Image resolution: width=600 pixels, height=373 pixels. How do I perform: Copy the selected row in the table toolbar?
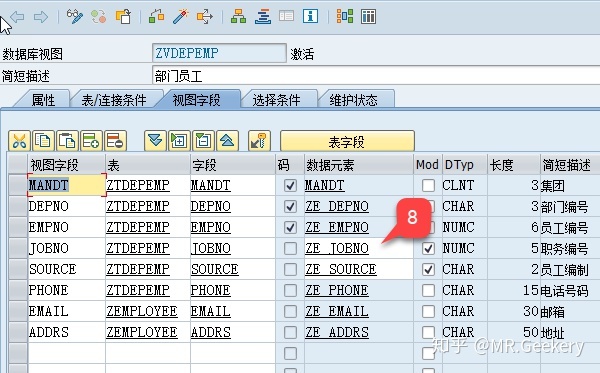[x=43, y=141]
